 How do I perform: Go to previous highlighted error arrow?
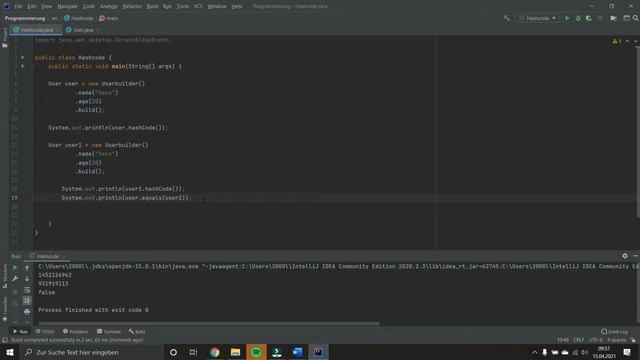click(627, 41)
